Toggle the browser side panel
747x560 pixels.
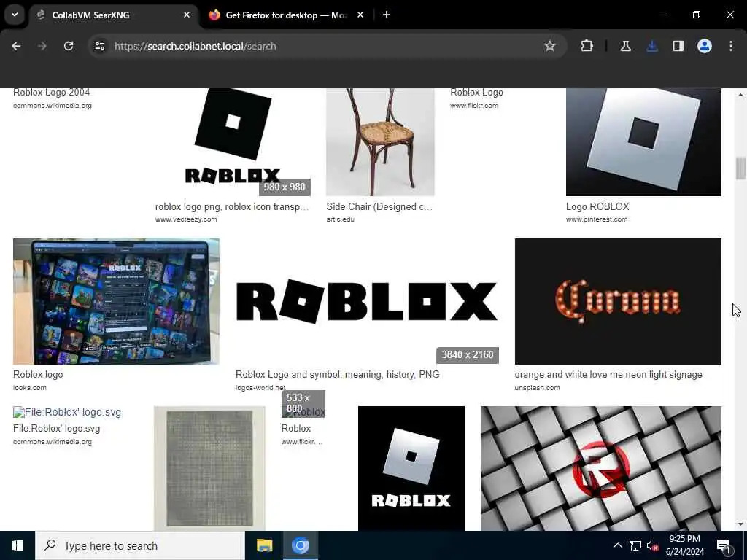678,46
